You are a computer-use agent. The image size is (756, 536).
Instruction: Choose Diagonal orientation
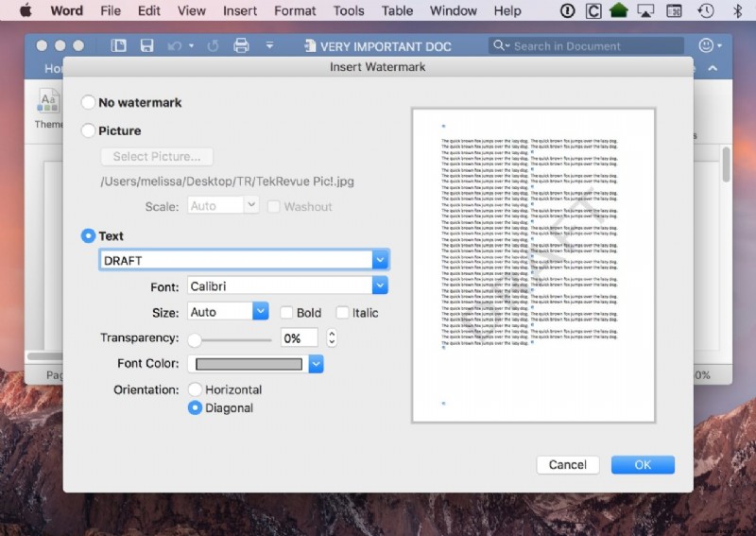coord(195,407)
